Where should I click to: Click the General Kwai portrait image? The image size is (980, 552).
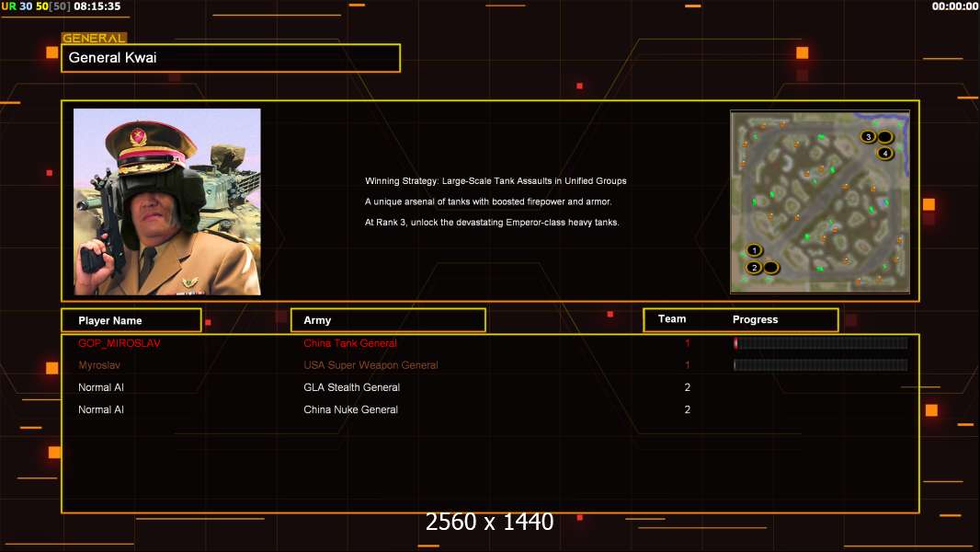coord(167,201)
